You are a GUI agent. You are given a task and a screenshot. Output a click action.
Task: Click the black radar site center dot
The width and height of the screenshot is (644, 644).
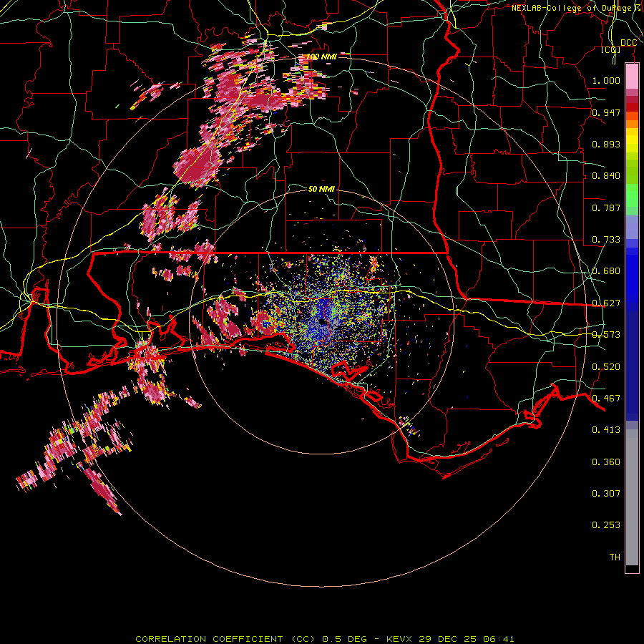tap(323, 322)
